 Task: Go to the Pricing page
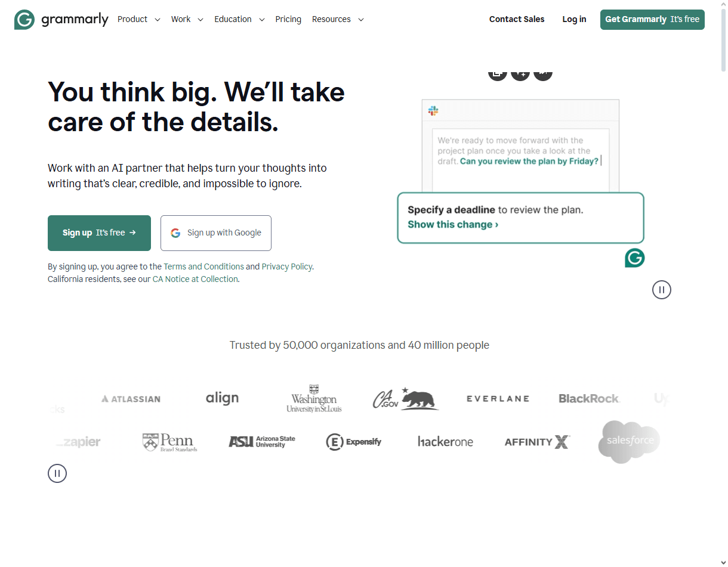click(x=288, y=19)
